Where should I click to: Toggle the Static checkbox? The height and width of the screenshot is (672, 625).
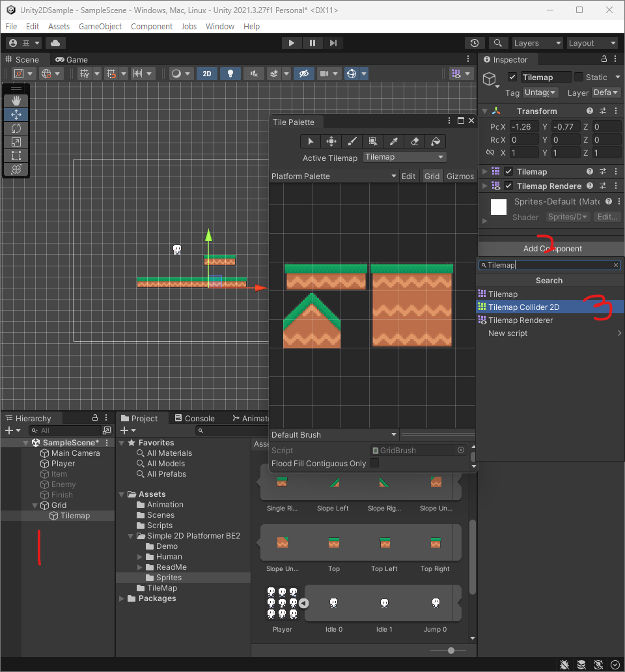pyautogui.click(x=579, y=77)
